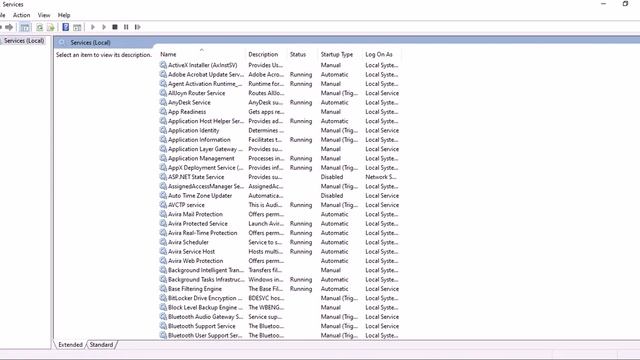
Task: Click the gear icon beside Base Filtering Engine
Action: [x=163, y=289]
